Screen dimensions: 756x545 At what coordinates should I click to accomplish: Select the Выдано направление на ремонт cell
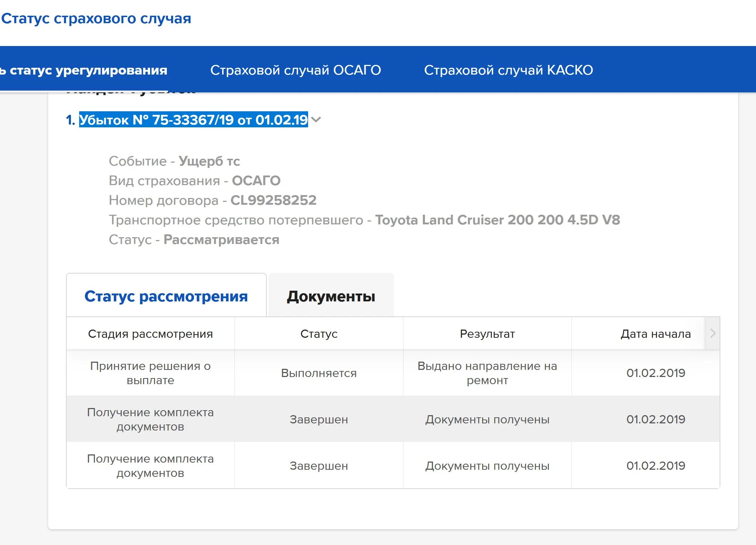tap(487, 373)
